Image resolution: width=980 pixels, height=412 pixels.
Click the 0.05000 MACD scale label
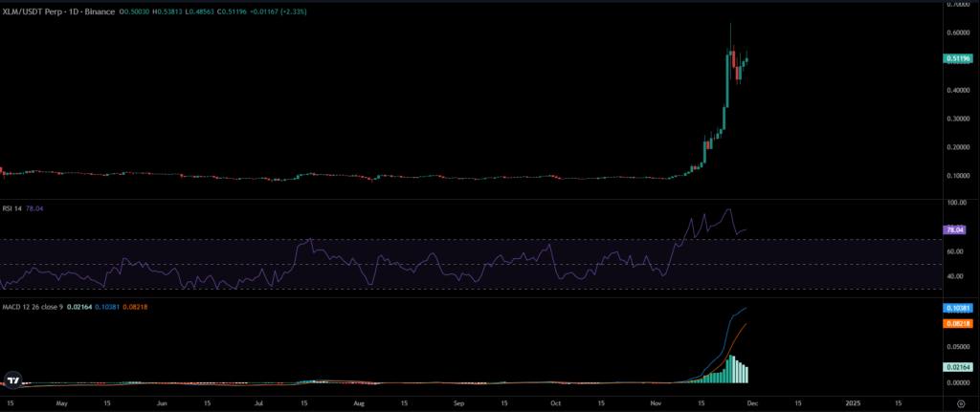pyautogui.click(x=958, y=346)
